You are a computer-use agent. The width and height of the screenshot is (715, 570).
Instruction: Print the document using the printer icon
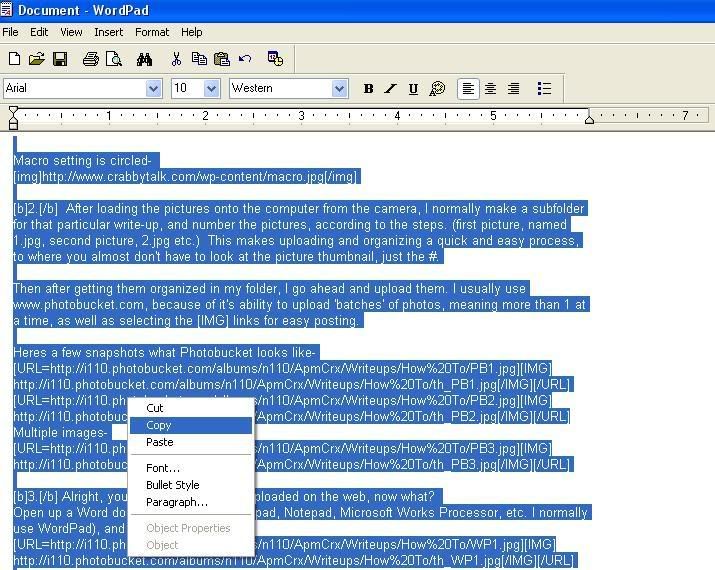pyautogui.click(x=91, y=60)
